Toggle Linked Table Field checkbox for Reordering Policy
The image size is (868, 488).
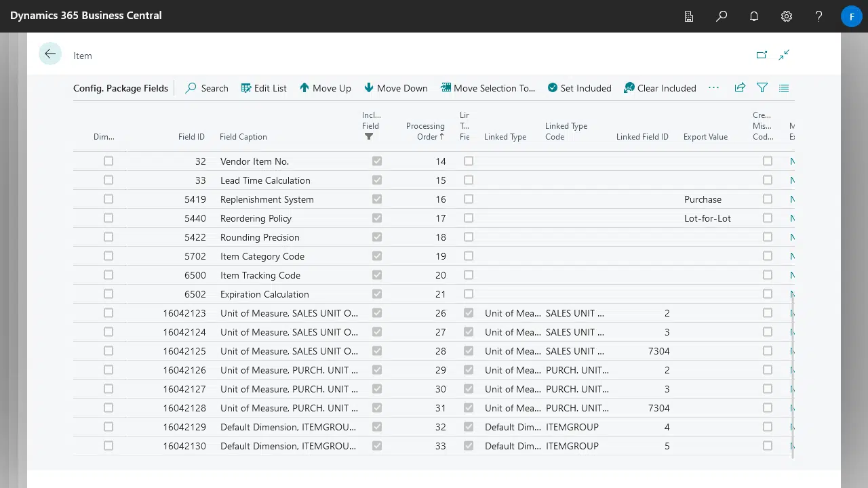[468, 218]
